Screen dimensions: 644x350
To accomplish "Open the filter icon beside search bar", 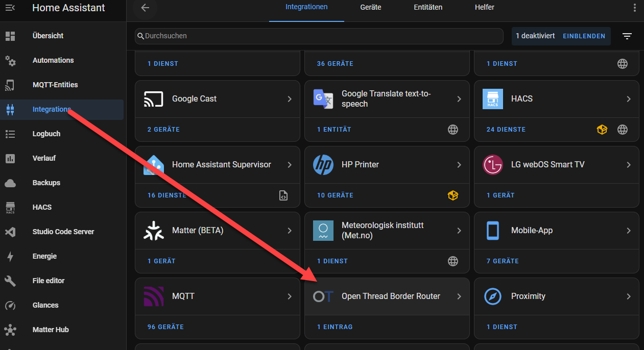I will click(x=627, y=36).
